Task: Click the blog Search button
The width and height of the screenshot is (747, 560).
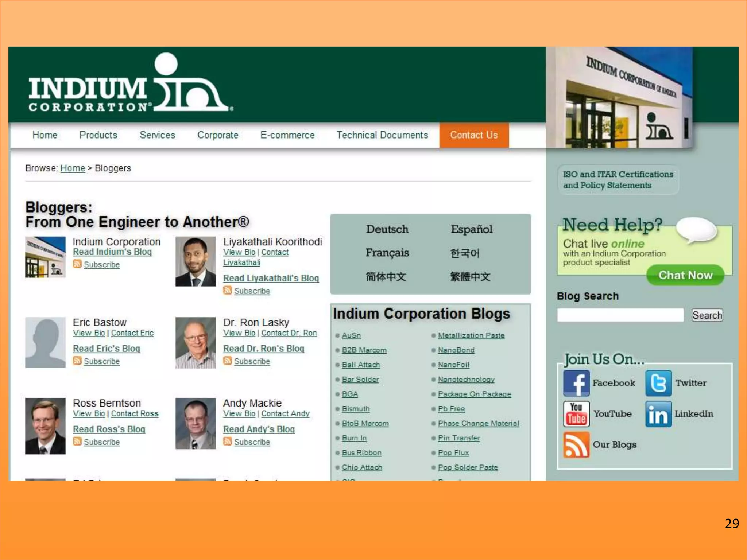Action: coord(707,315)
